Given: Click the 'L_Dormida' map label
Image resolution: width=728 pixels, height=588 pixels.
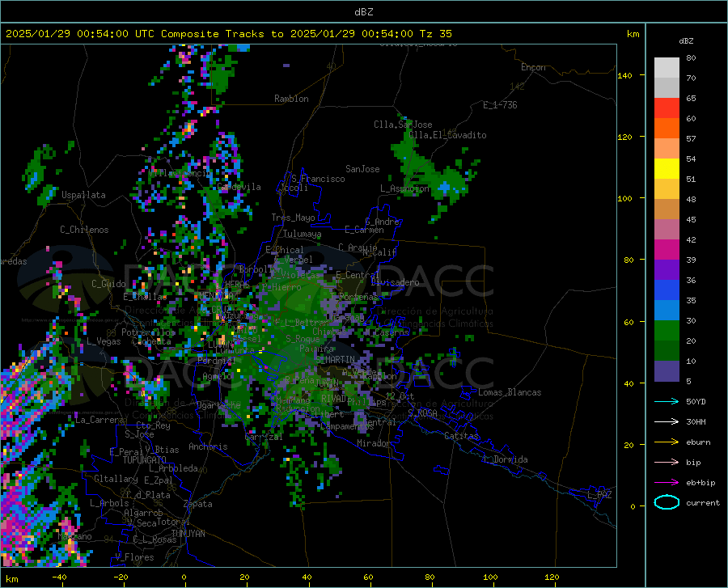Looking at the screenshot, I should 505,459.
